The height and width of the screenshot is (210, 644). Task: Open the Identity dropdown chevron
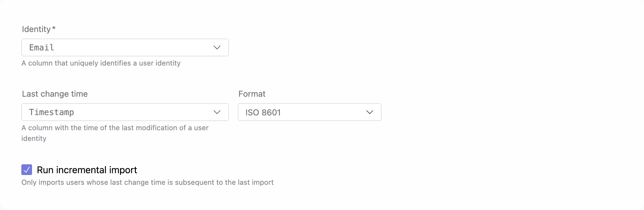point(217,47)
